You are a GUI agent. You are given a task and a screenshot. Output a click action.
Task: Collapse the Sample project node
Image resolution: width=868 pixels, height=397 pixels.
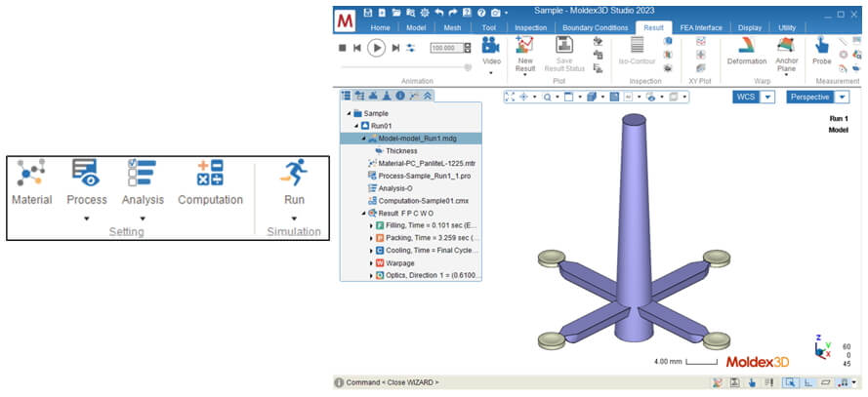[350, 113]
